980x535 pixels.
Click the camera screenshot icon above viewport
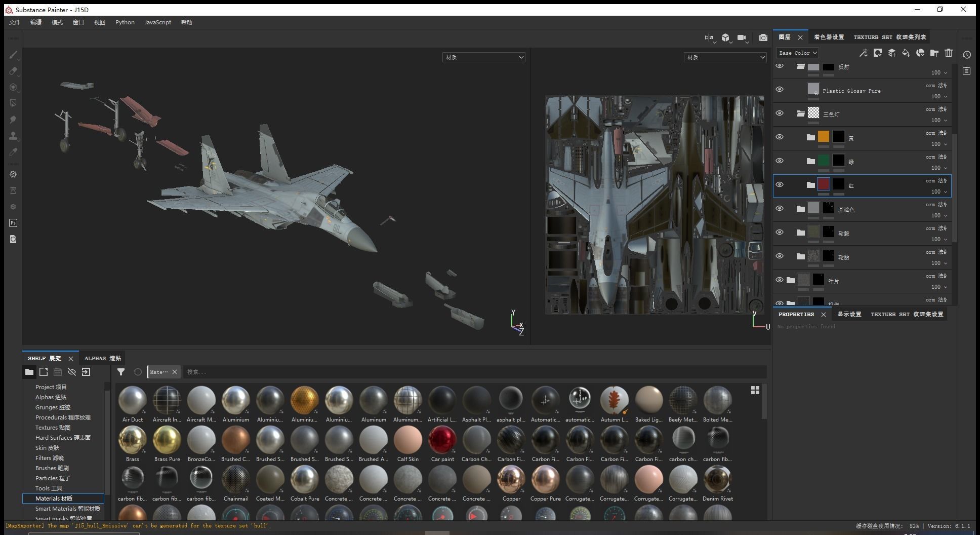763,37
